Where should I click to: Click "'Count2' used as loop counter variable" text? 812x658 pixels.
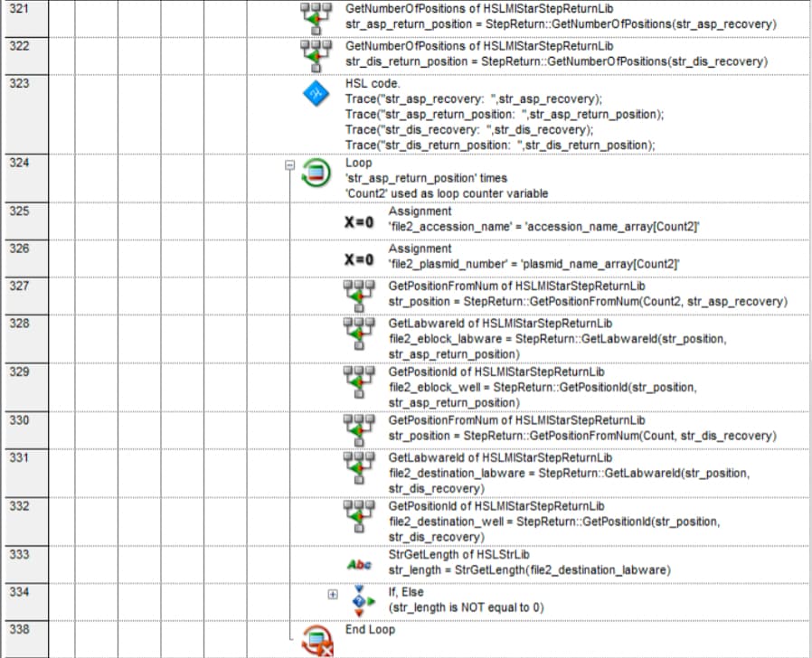[x=447, y=193]
